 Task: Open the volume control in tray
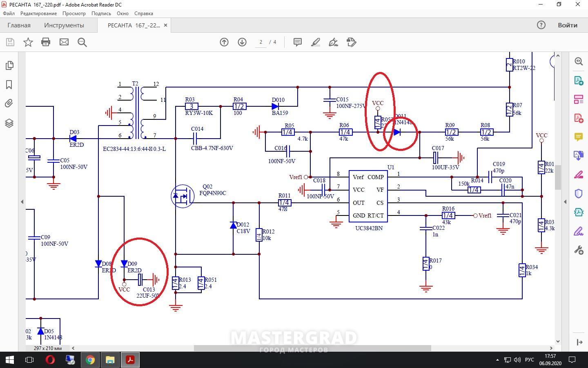coord(517,360)
